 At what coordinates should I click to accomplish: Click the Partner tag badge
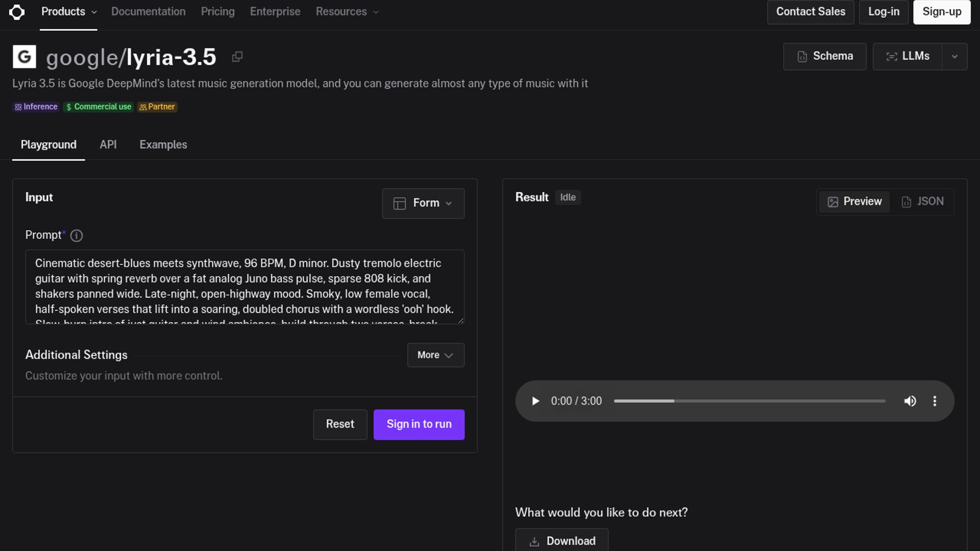click(157, 107)
